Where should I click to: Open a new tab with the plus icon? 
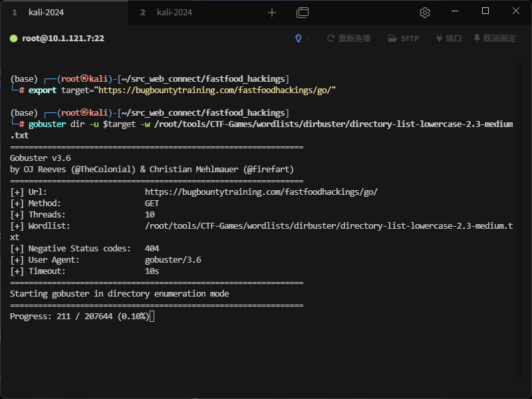tap(271, 13)
